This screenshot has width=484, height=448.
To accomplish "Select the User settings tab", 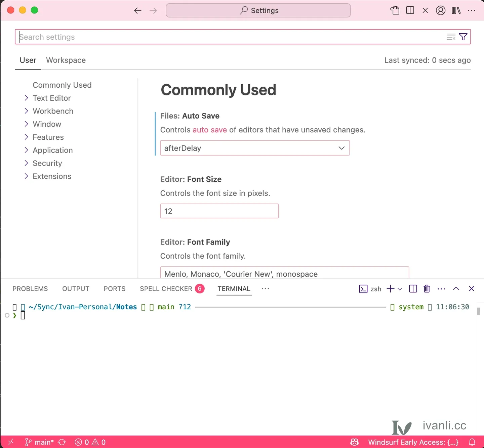I will point(28,60).
